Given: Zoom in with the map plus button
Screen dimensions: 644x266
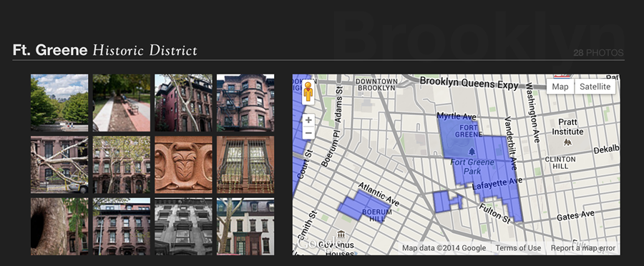Looking at the screenshot, I should click(308, 120).
